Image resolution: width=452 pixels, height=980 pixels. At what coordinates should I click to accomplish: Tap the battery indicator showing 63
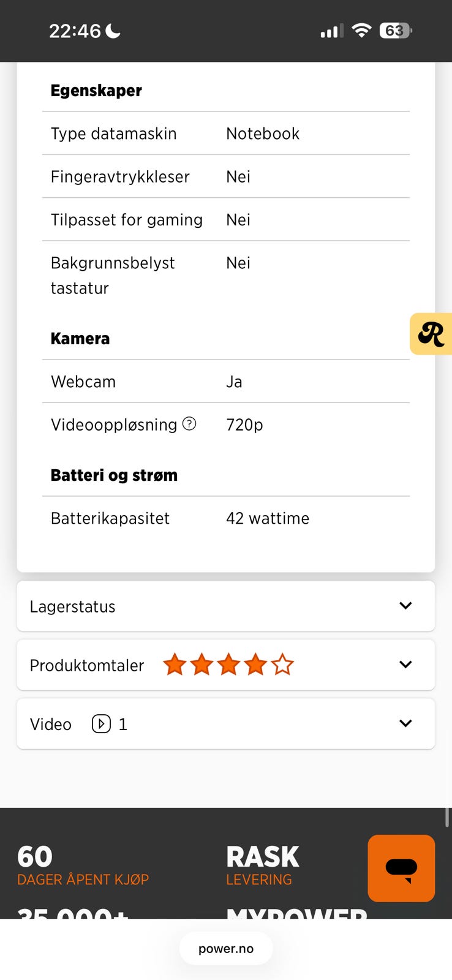pyautogui.click(x=396, y=31)
